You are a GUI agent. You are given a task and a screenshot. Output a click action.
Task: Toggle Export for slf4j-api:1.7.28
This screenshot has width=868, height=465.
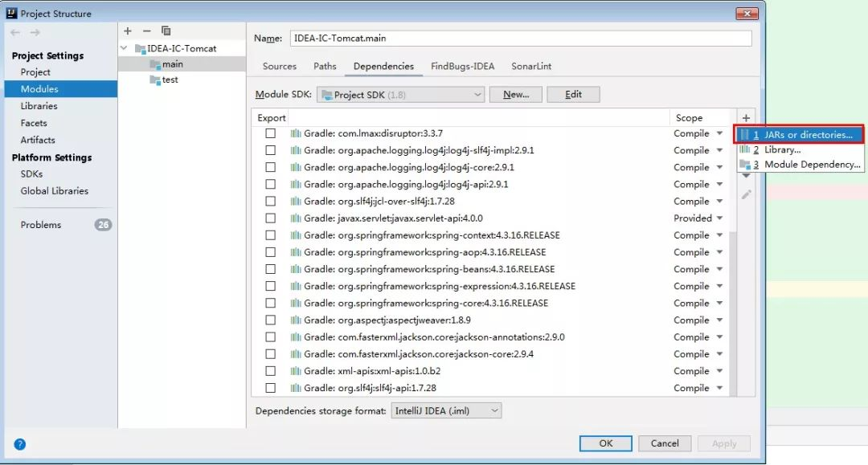click(x=270, y=388)
